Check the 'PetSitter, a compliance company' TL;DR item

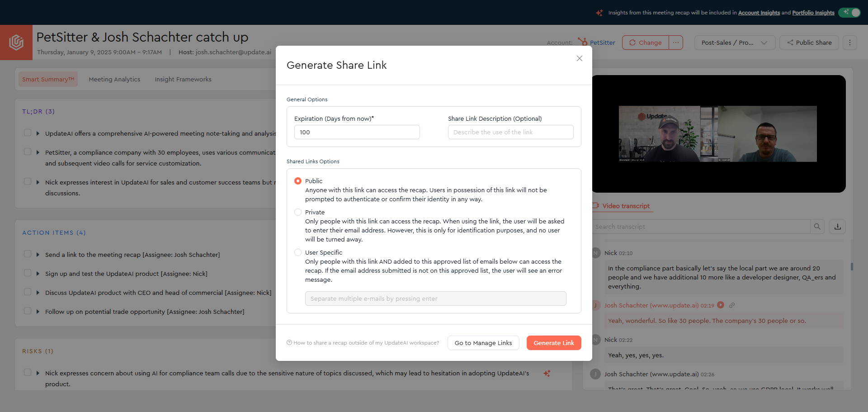(x=28, y=152)
